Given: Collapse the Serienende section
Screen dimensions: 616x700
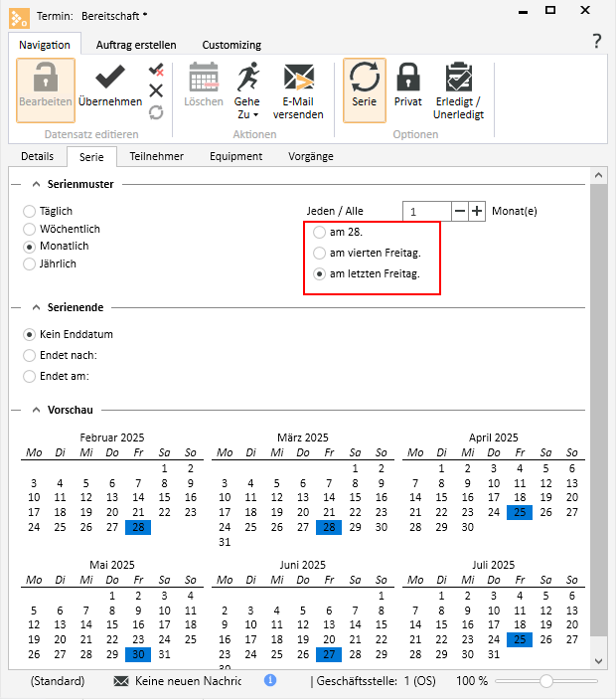Looking at the screenshot, I should [x=37, y=307].
